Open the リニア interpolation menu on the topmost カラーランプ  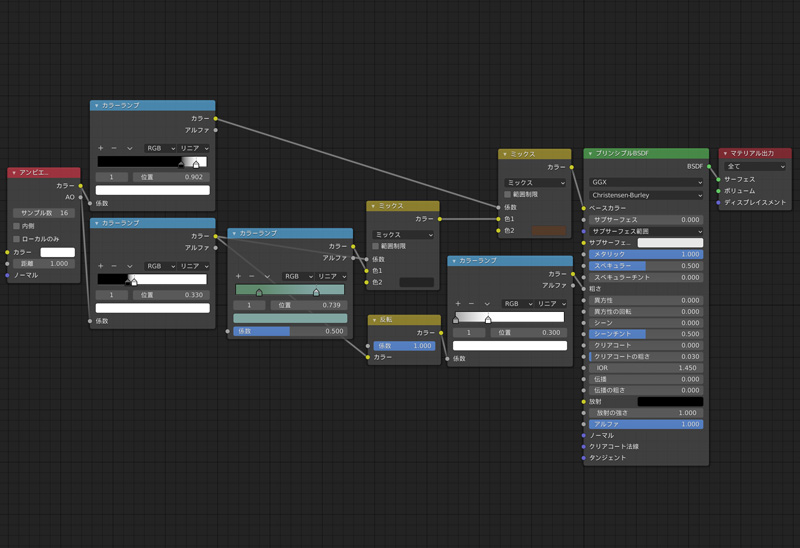192,148
